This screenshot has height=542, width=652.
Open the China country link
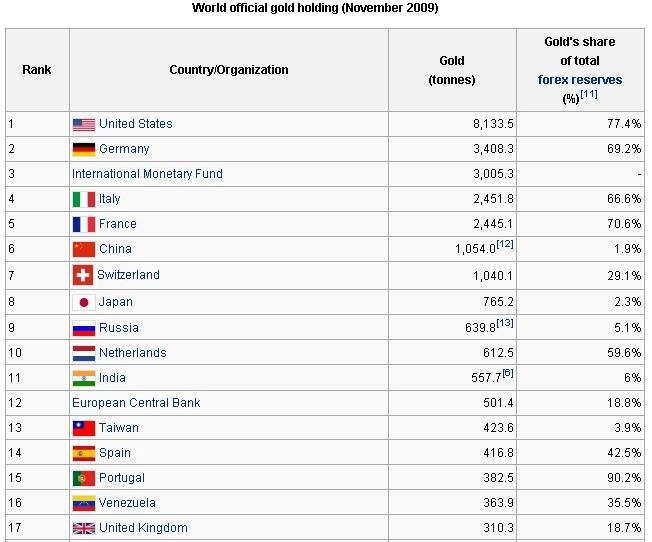[x=115, y=249]
